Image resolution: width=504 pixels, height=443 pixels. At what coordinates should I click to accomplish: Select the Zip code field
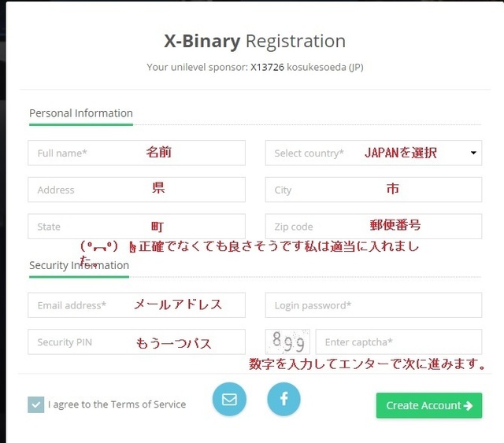[x=373, y=227]
